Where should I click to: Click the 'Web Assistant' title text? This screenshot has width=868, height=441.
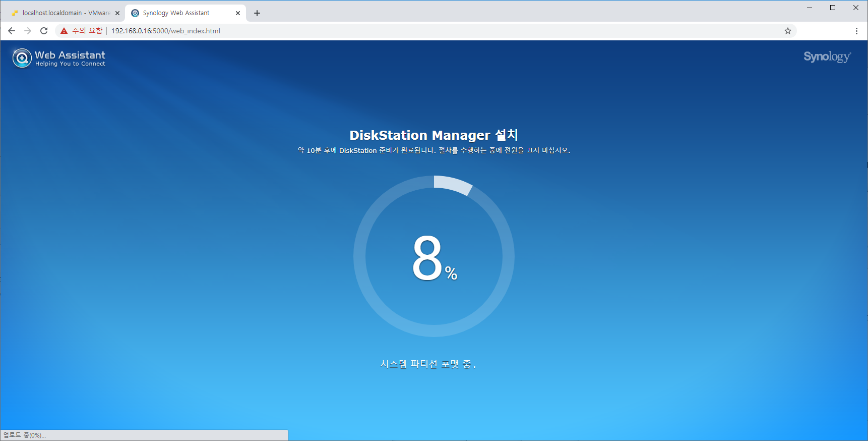pos(70,55)
